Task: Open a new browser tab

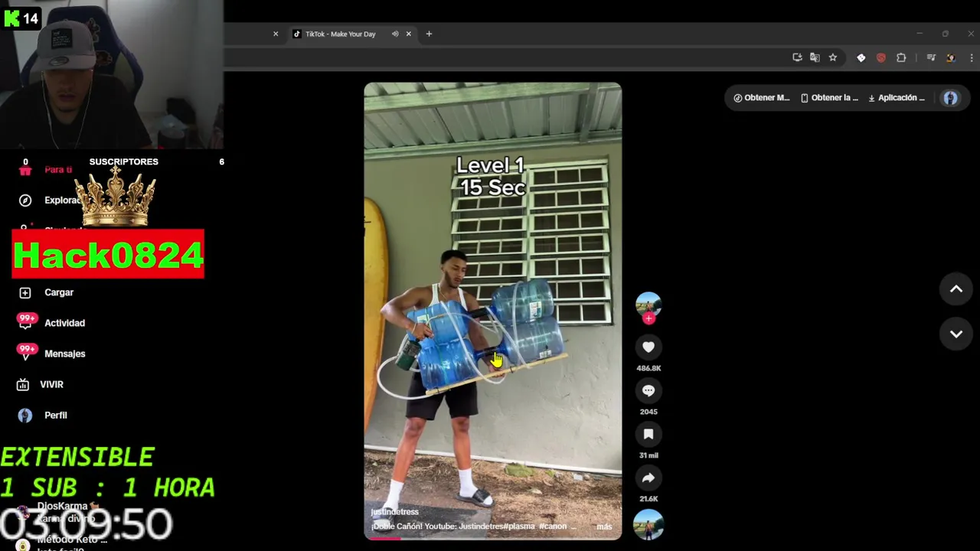Action: point(429,34)
